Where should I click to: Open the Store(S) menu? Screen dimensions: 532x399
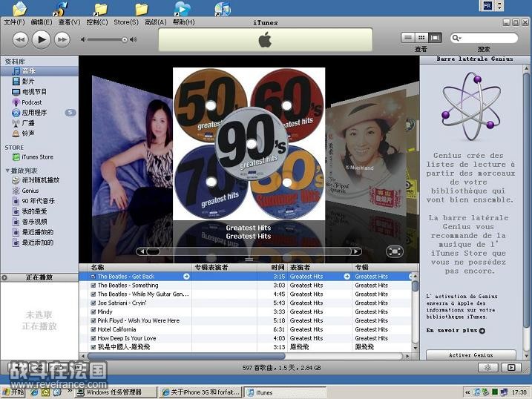click(x=126, y=22)
